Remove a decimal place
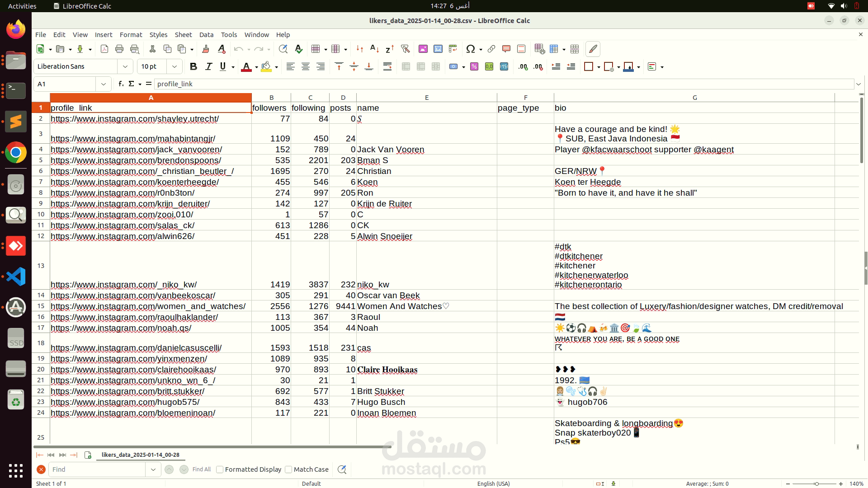 pos(538,67)
